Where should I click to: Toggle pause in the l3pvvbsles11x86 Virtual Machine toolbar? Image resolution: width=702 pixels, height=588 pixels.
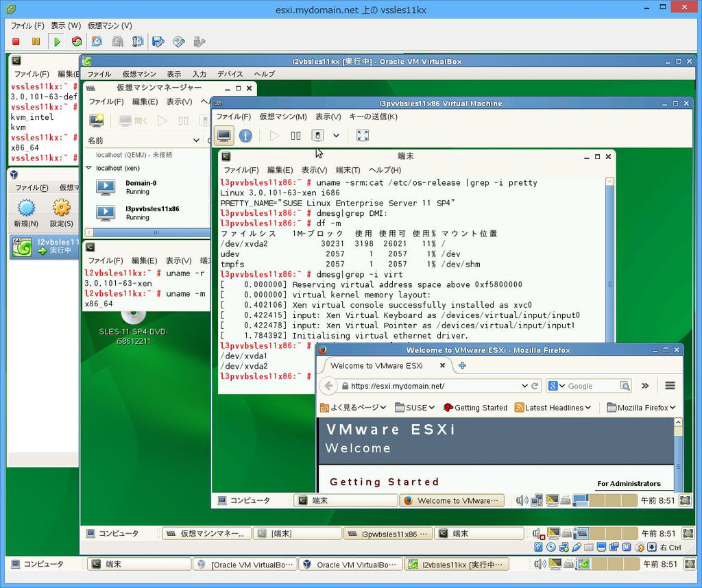[295, 135]
